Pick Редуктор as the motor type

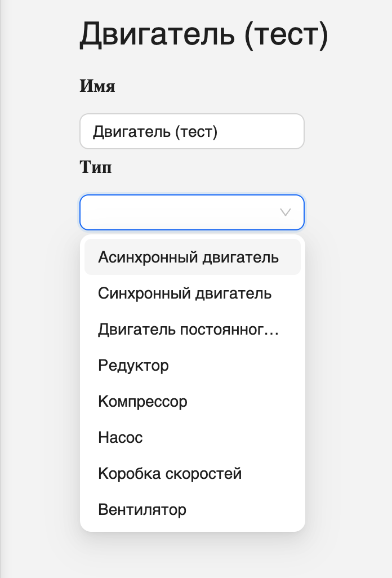[x=133, y=365]
